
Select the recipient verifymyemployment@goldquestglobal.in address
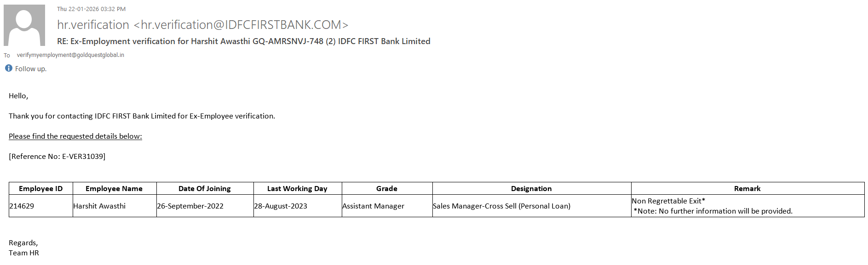pyautogui.click(x=70, y=55)
